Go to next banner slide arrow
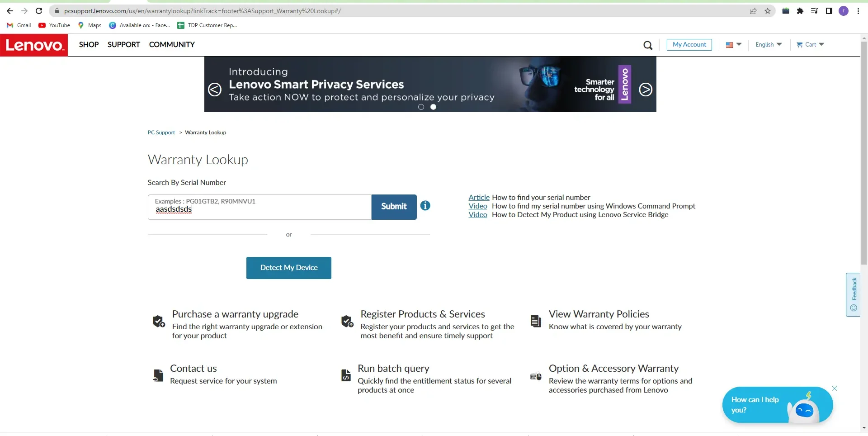Screen dimensions: 868x436 click(646, 90)
